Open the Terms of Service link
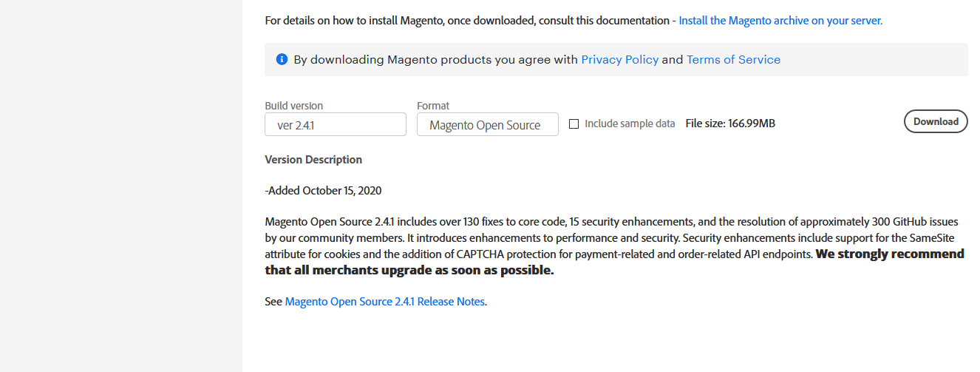Image resolution: width=980 pixels, height=372 pixels. [733, 60]
